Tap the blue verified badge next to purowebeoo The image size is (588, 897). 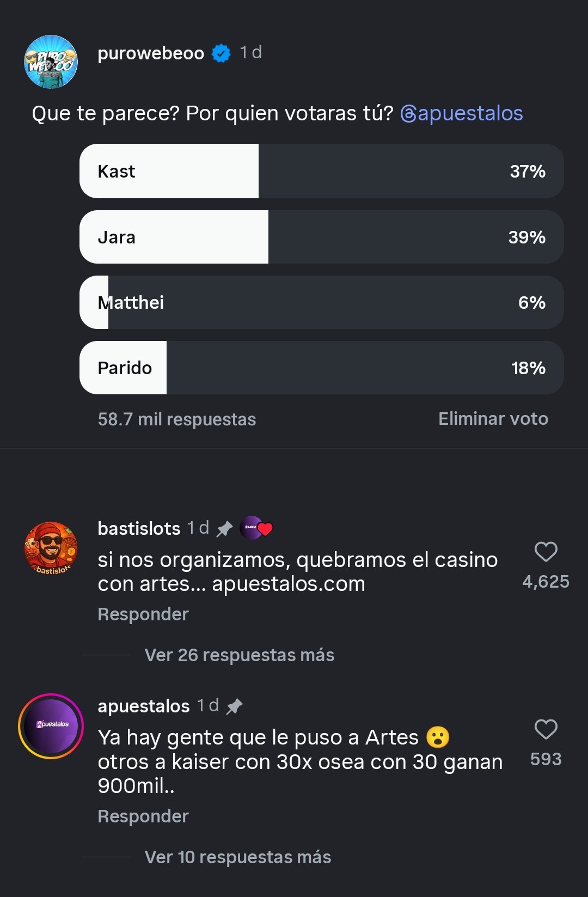pyautogui.click(x=221, y=53)
